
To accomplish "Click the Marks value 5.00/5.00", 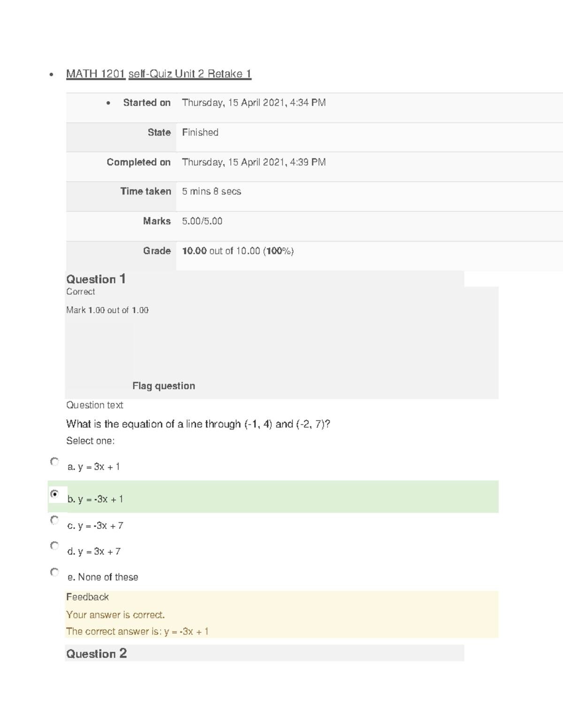I will click(x=202, y=221).
